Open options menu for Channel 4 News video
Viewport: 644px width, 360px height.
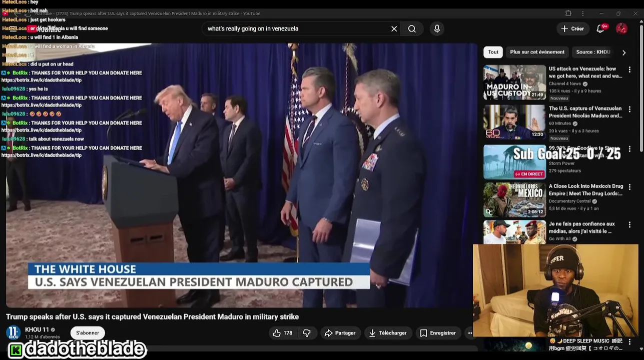(629, 70)
